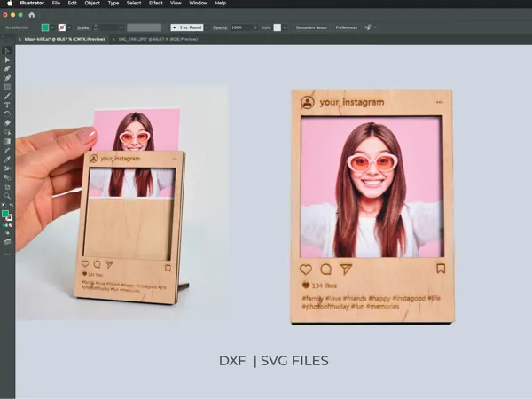Open the green fill swatch in control bar
Viewport: 532px width, 399px height.
coord(45,27)
